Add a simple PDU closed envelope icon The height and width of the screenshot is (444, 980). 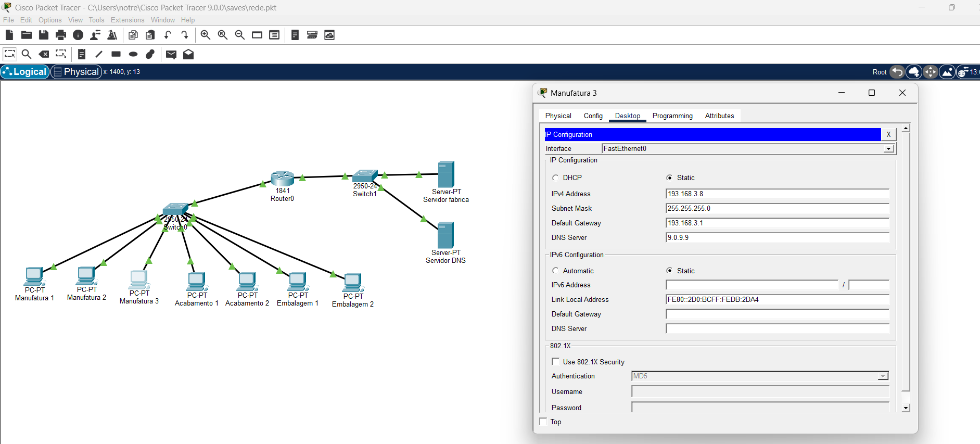click(171, 54)
